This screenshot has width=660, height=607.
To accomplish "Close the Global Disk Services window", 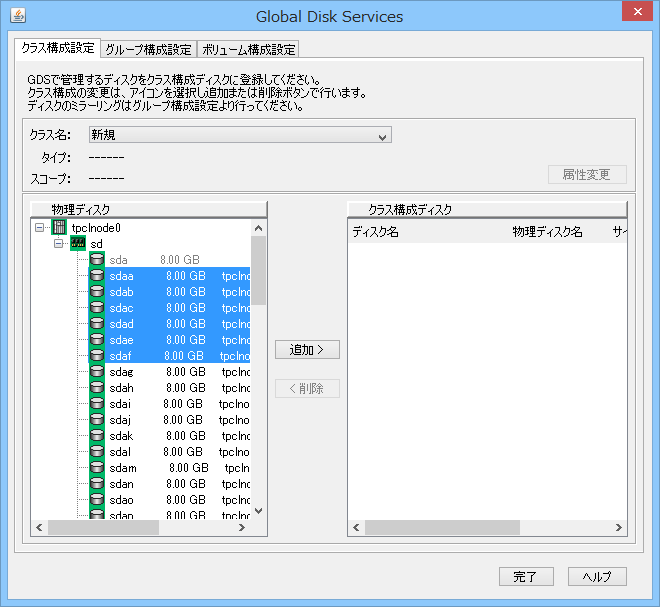I will click(x=637, y=11).
